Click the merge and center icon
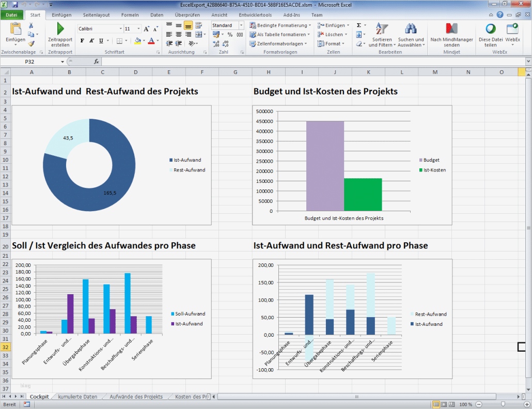 click(198, 34)
